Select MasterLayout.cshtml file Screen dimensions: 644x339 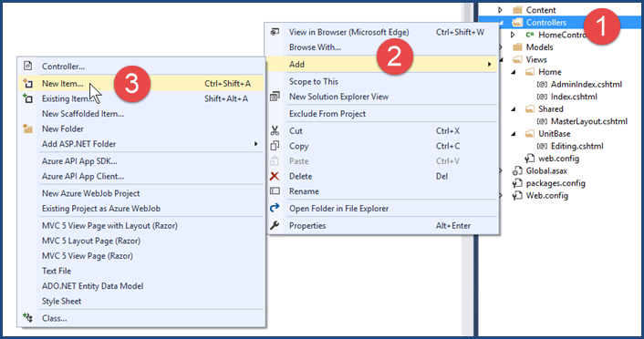(x=589, y=121)
